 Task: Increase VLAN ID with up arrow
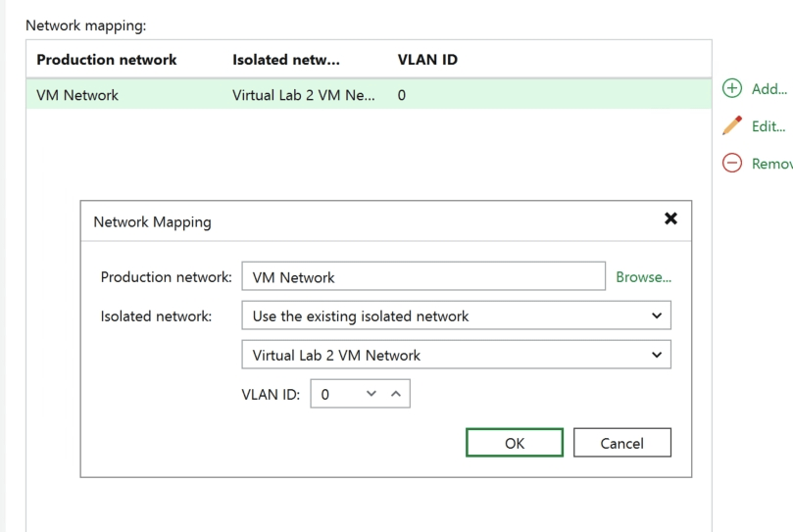(x=396, y=394)
